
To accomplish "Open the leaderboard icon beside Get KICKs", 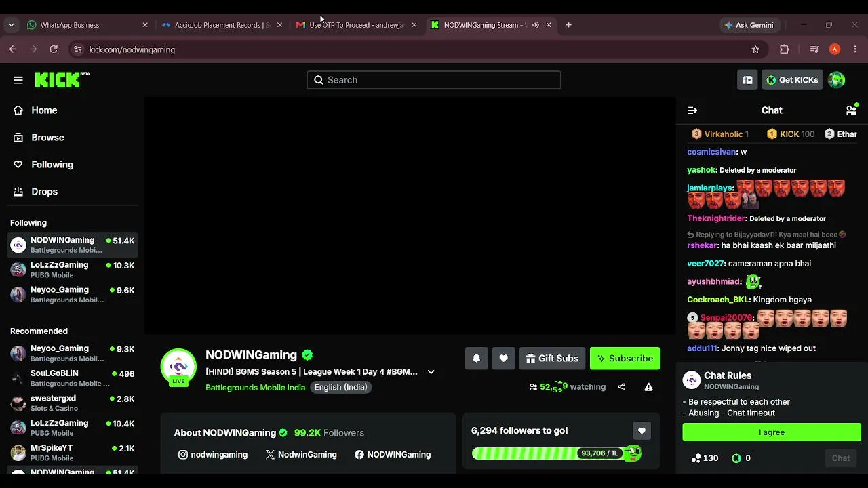I will coord(747,80).
